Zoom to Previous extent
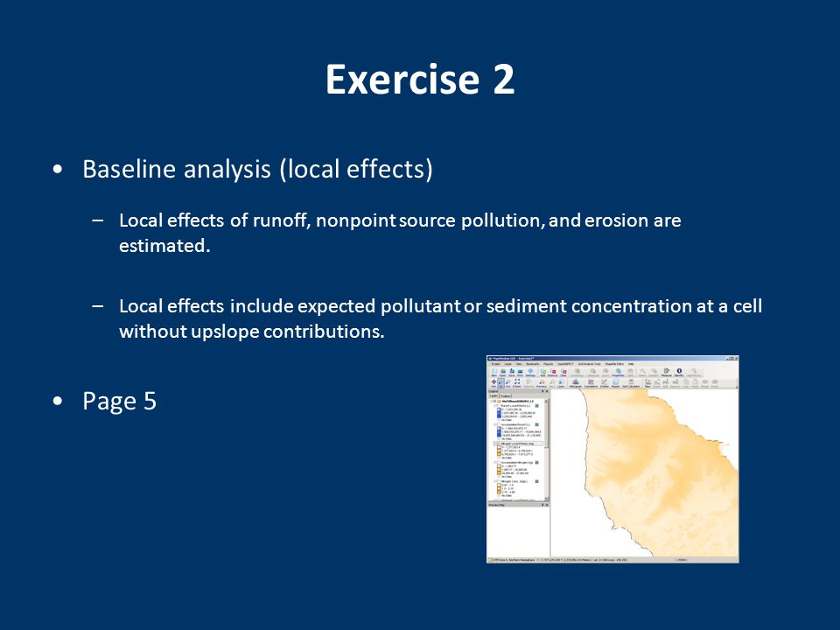840x630 pixels. coord(541,383)
